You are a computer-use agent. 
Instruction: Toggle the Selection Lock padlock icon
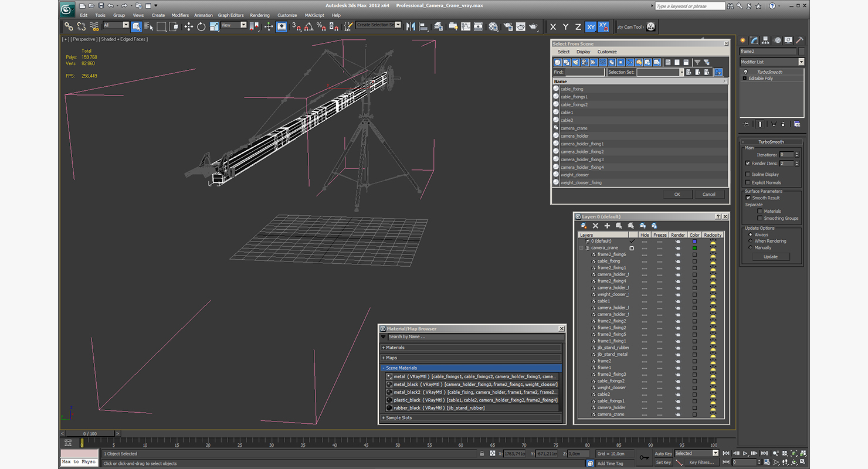482,454
